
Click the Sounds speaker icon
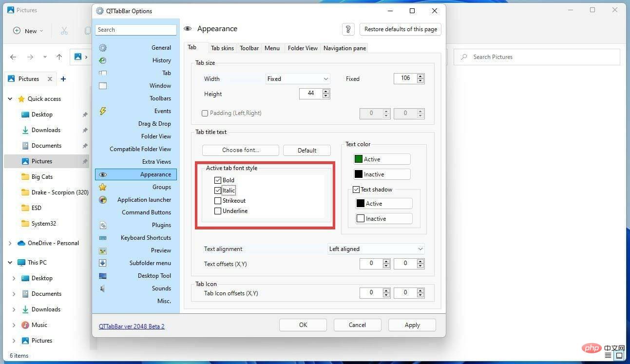click(x=103, y=288)
